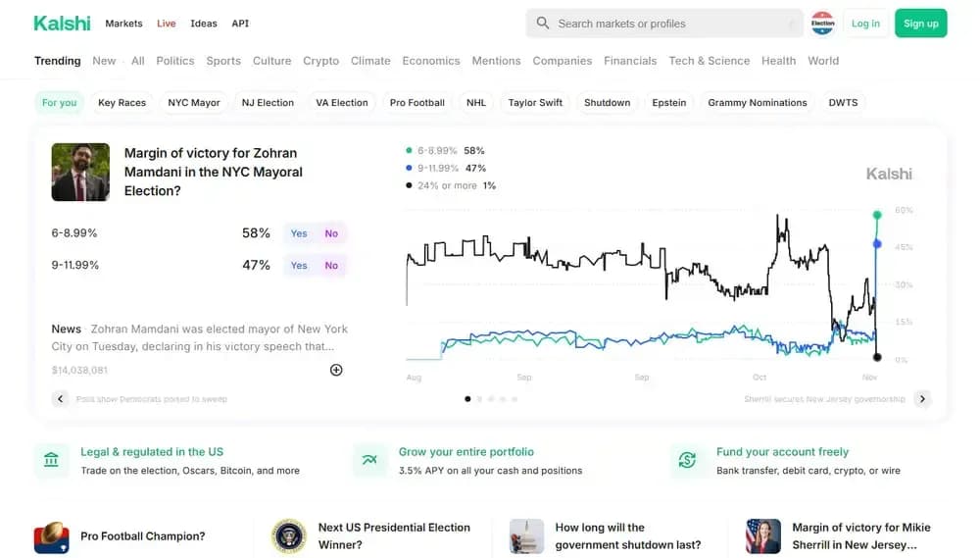Screen dimensions: 980x558
Task: Select Yes for 6-8.99% margin
Action: (x=299, y=233)
